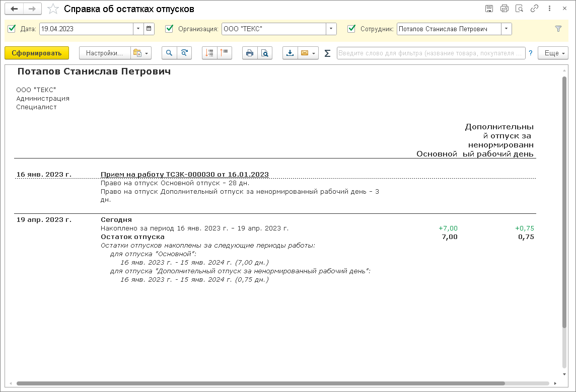Select the cell Администрация
Image resolution: width=576 pixels, height=392 pixels.
pyautogui.click(x=43, y=98)
